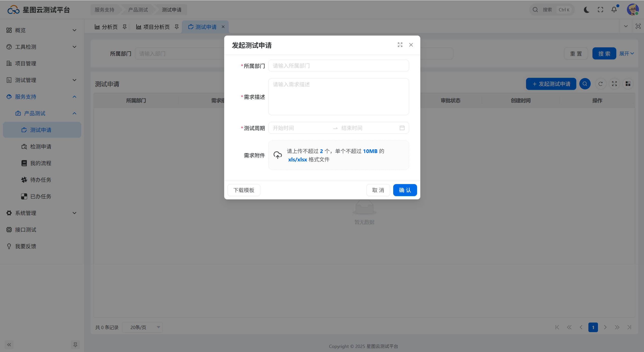Image resolution: width=644 pixels, height=352 pixels.
Task: Click the 确认 button in dialog
Action: (405, 190)
